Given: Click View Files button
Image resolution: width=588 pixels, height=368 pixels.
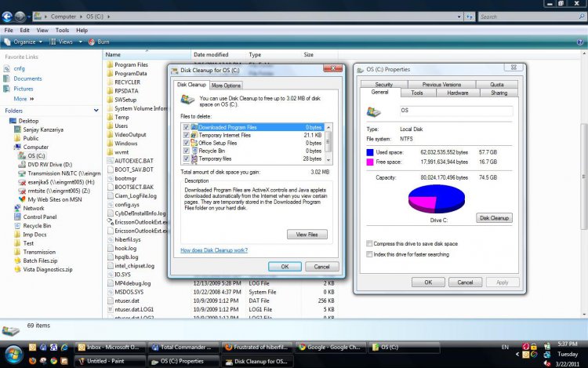Looking at the screenshot, I should tap(307, 235).
